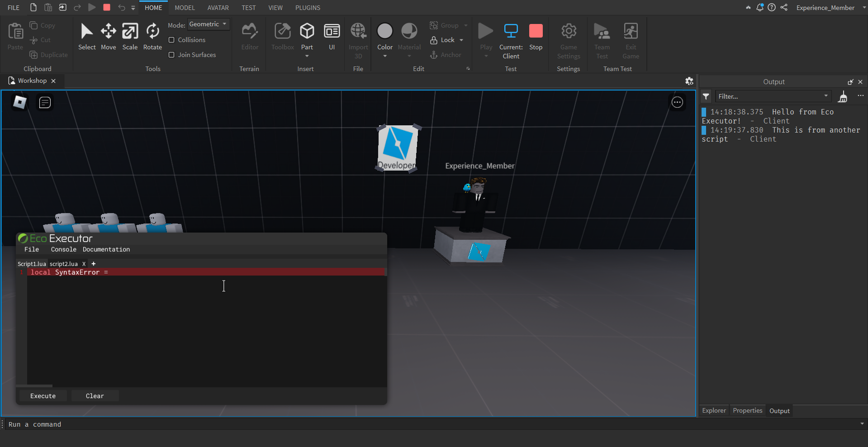Open the notifications bell icon
The width and height of the screenshot is (868, 447).
tap(760, 7)
